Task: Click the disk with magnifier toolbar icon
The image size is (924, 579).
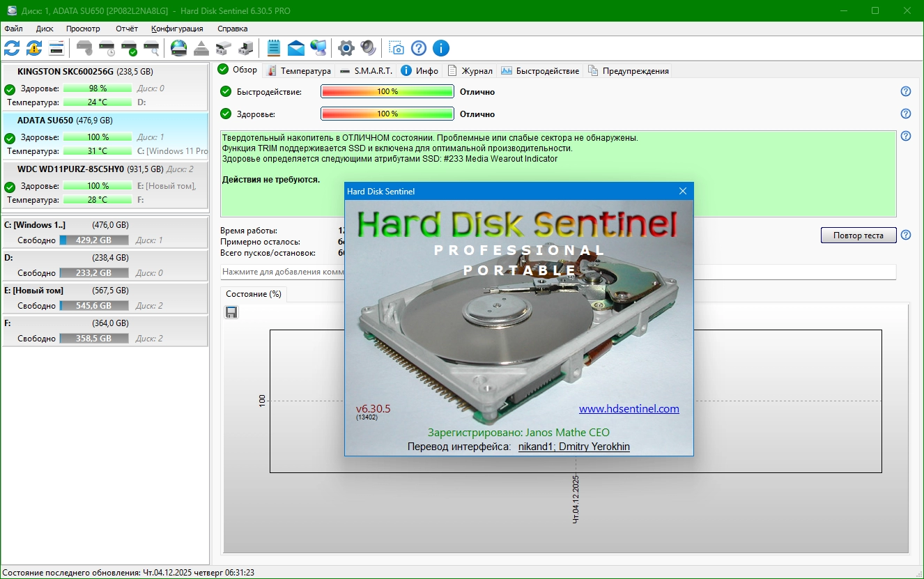Action: 151,48
